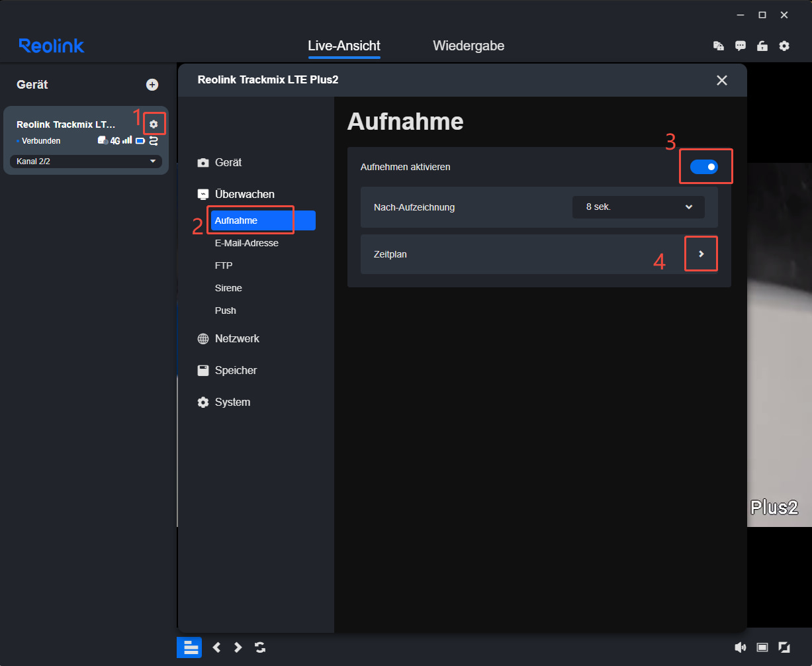812x666 pixels.
Task: Click the camera icon beside Gerät
Action: tap(203, 162)
